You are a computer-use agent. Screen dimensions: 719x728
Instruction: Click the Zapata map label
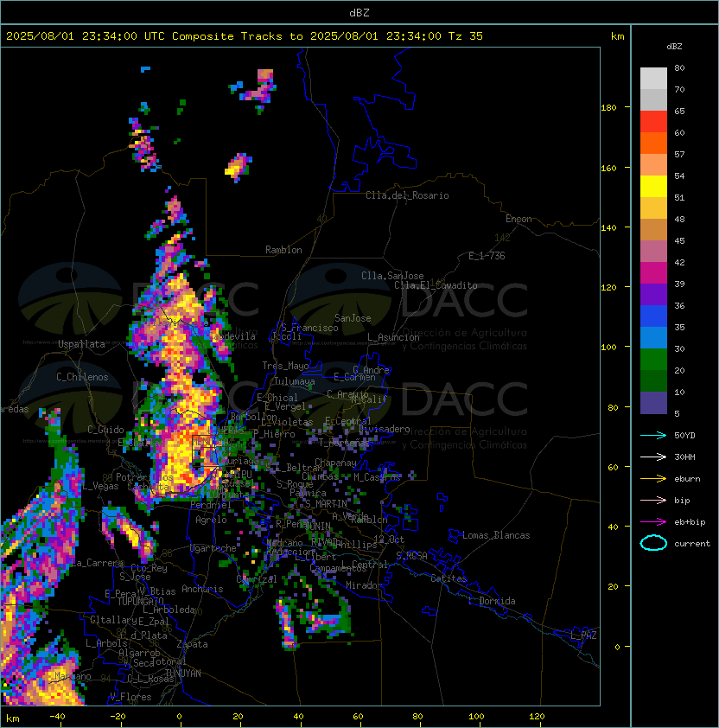coord(192,644)
